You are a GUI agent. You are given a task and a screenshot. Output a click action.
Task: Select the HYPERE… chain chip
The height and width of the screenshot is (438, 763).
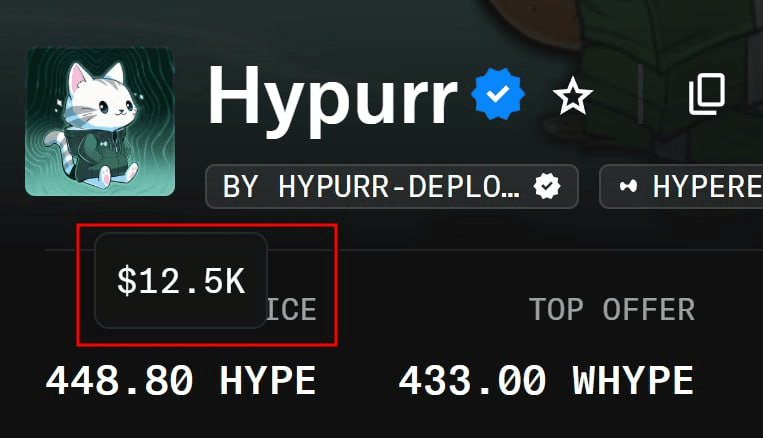pos(681,186)
